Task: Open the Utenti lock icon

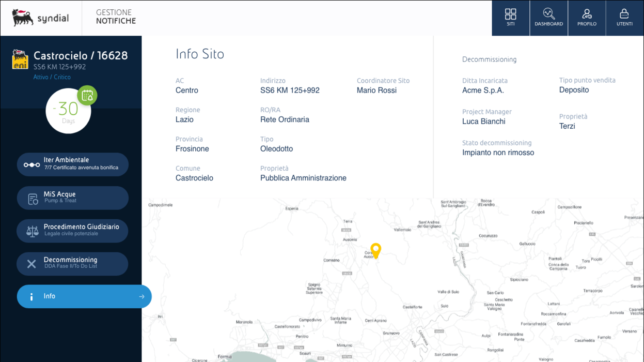Action: coord(624,14)
